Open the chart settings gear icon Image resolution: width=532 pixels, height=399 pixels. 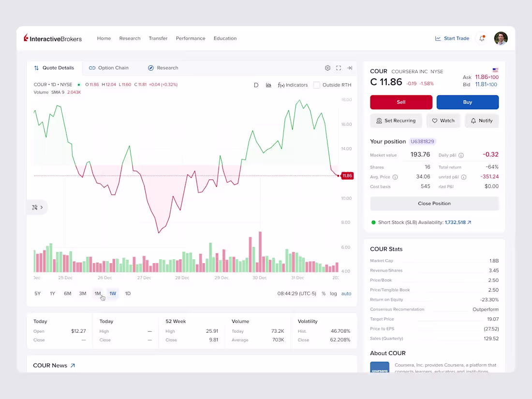click(x=327, y=68)
